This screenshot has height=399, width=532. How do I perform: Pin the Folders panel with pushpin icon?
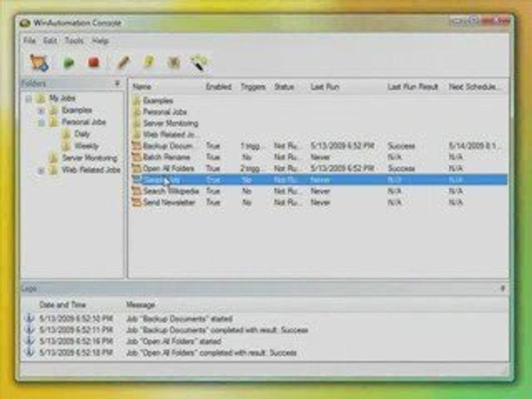(117, 84)
